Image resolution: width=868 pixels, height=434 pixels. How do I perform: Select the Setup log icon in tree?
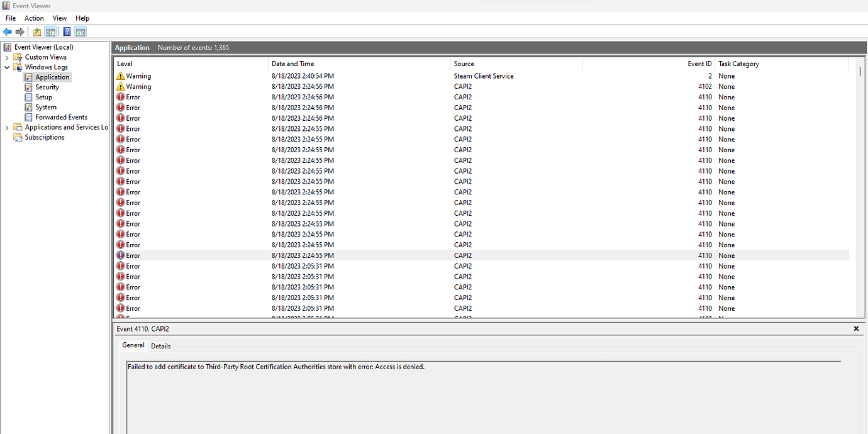click(28, 97)
